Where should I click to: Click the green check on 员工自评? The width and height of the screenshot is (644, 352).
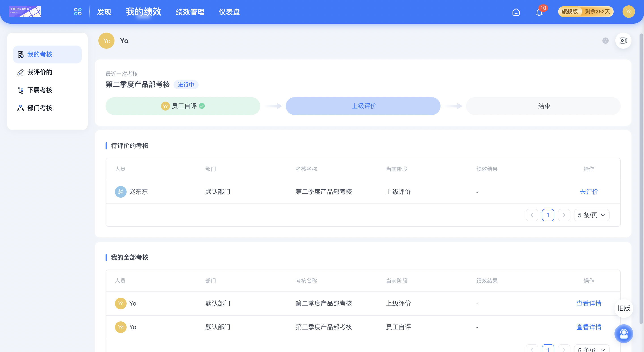tap(202, 106)
